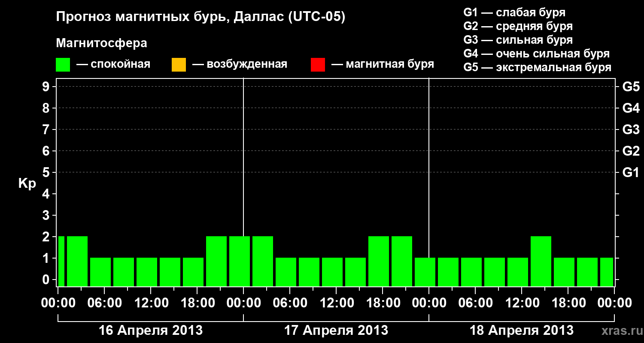The image size is (644, 343).
Task: Click the '— возбужденная' legend label
Action: point(240,64)
